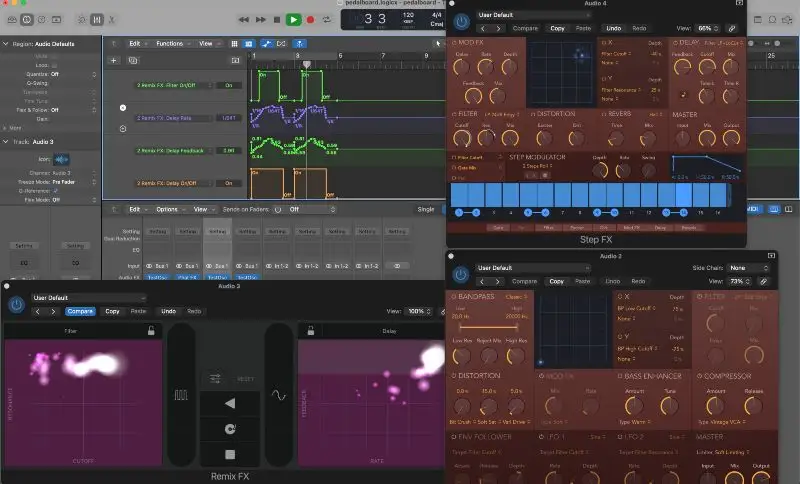Click the Undo button in Step FX
800x484 pixels.
(x=613, y=29)
